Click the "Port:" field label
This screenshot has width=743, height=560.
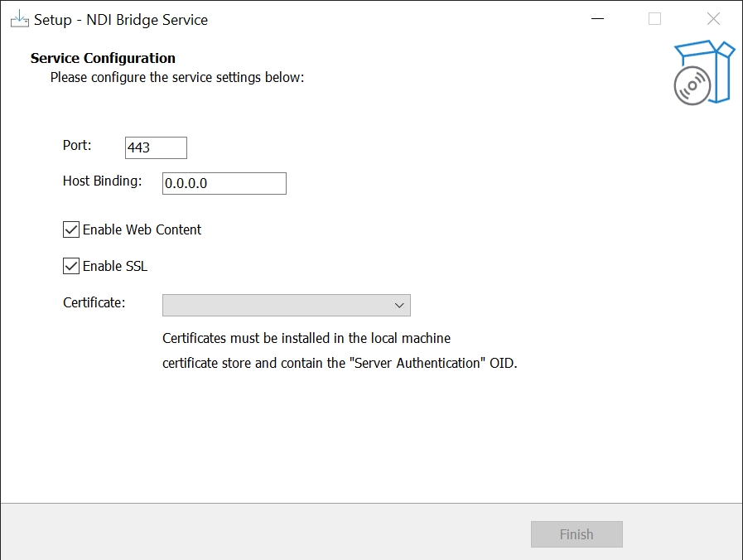pos(77,145)
